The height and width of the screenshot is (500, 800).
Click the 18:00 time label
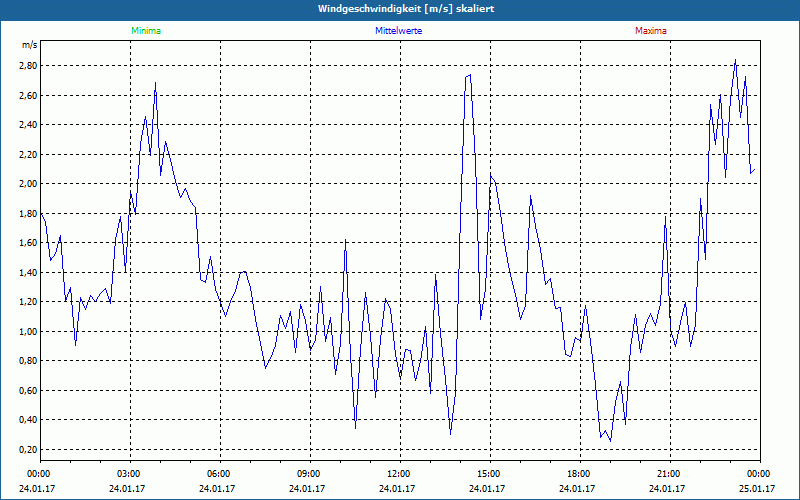point(581,474)
